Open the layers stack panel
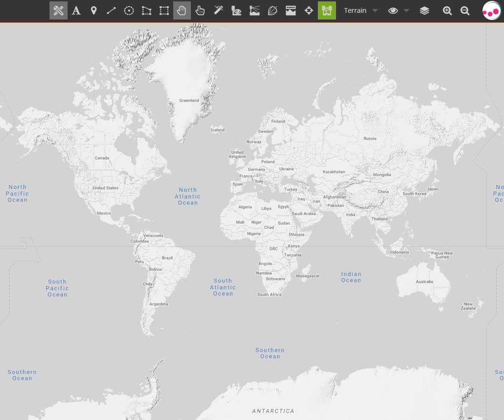The image size is (504, 420). [x=425, y=10]
